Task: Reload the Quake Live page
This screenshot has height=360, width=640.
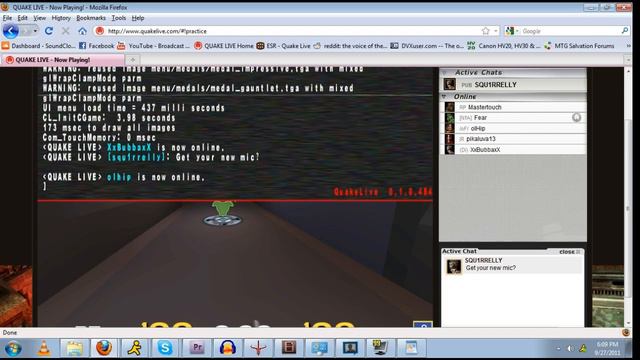Action: pos(49,31)
